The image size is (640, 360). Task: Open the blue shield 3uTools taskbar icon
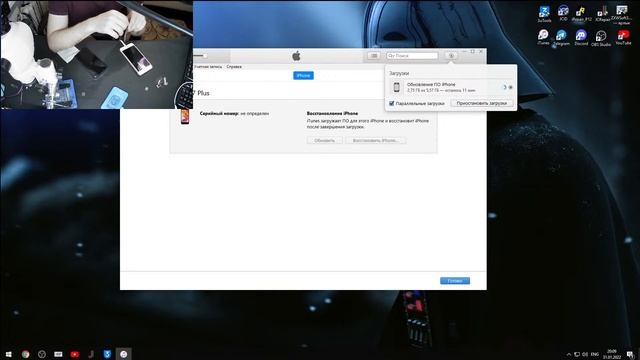click(107, 354)
